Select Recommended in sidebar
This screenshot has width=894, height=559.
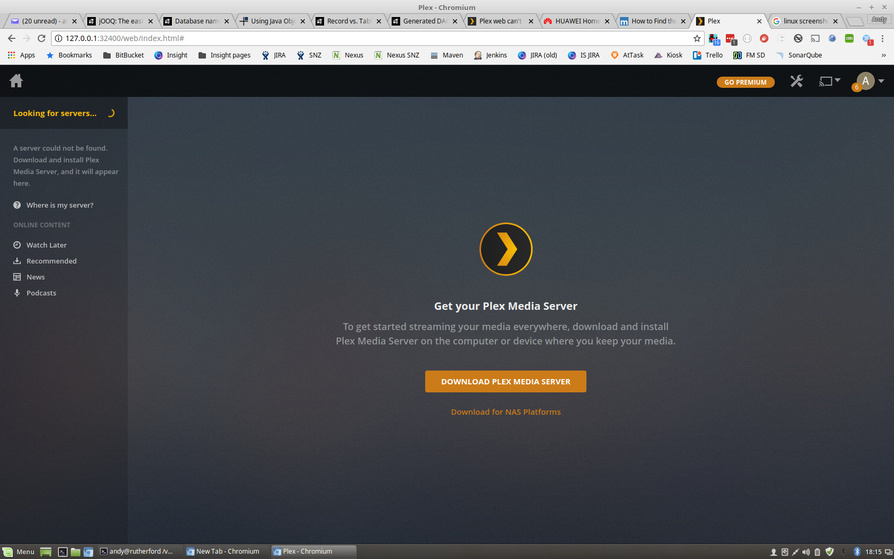[44, 261]
